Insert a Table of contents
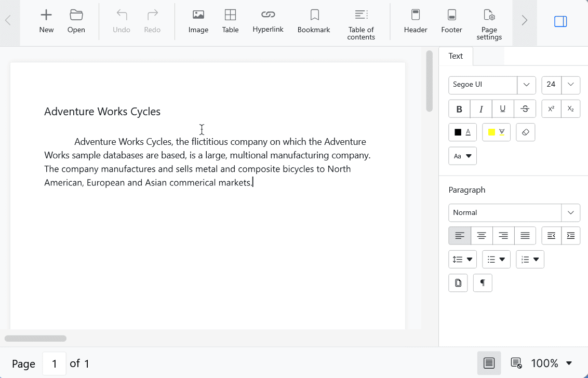 361,25
